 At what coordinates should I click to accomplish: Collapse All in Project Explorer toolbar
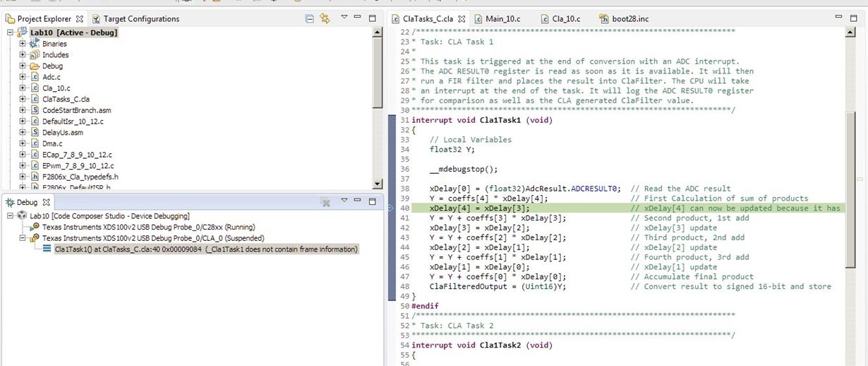[309, 18]
